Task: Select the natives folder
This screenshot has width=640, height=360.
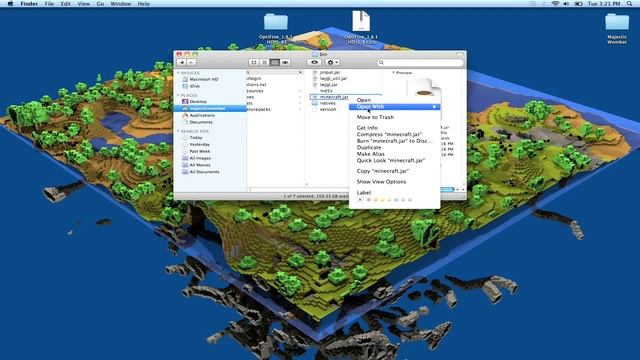Action: 327,103
